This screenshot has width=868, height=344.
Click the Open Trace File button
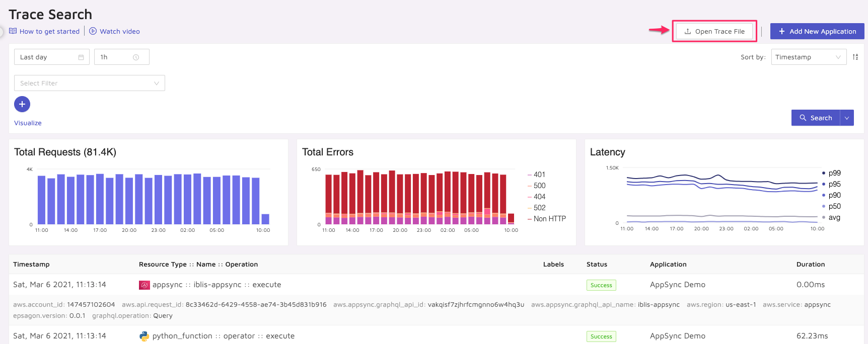tap(714, 31)
